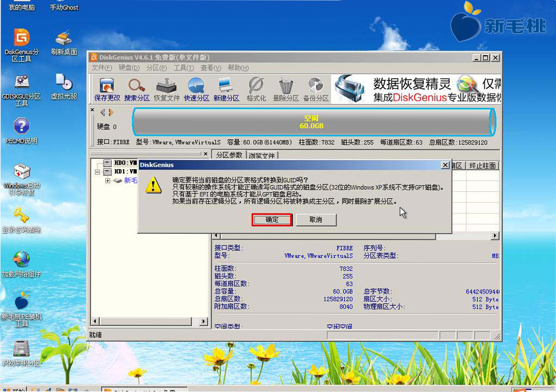Click the 删除分区 delete partition icon

point(286,89)
